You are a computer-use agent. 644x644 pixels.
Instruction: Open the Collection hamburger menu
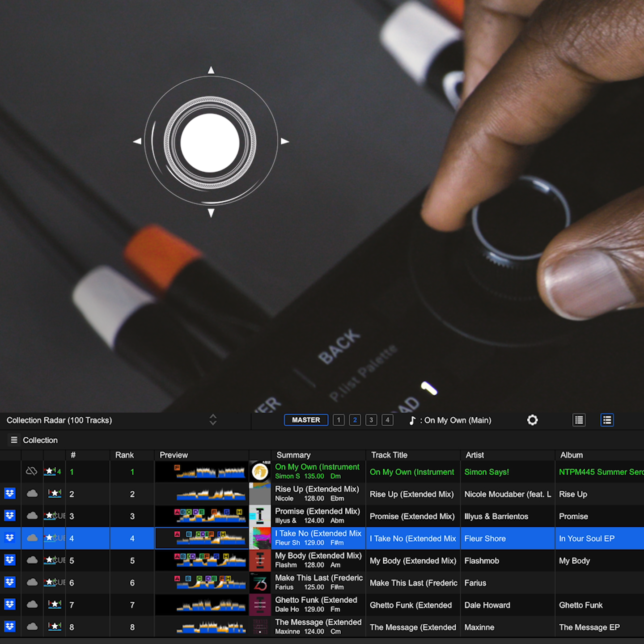(x=14, y=440)
